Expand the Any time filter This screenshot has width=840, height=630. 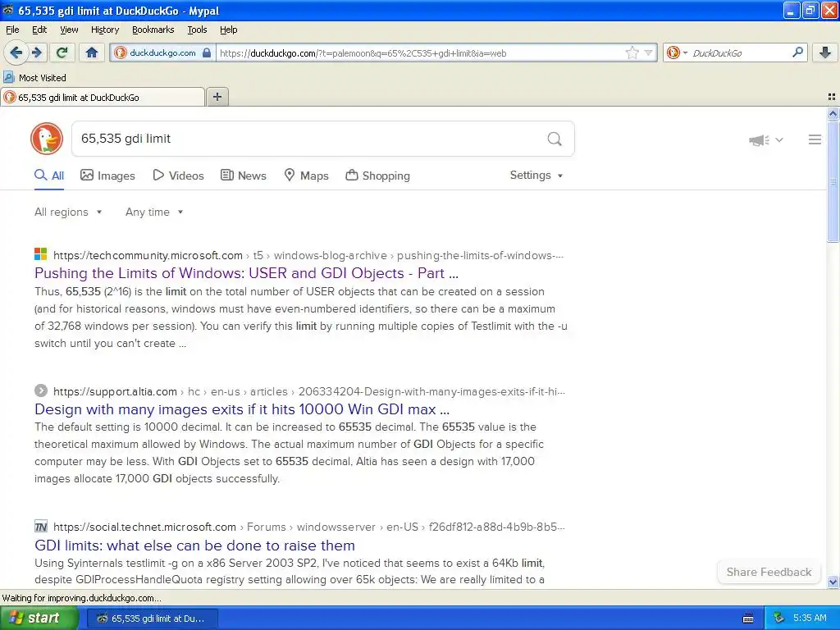(154, 212)
